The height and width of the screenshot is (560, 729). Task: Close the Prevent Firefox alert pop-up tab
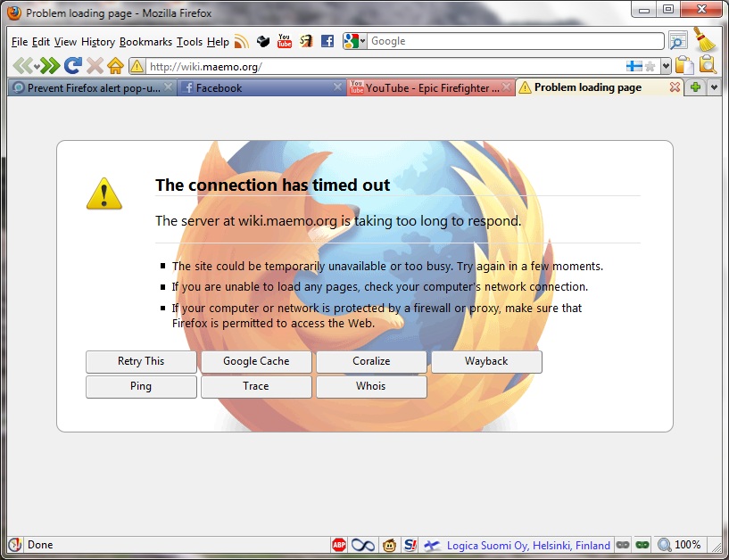169,86
